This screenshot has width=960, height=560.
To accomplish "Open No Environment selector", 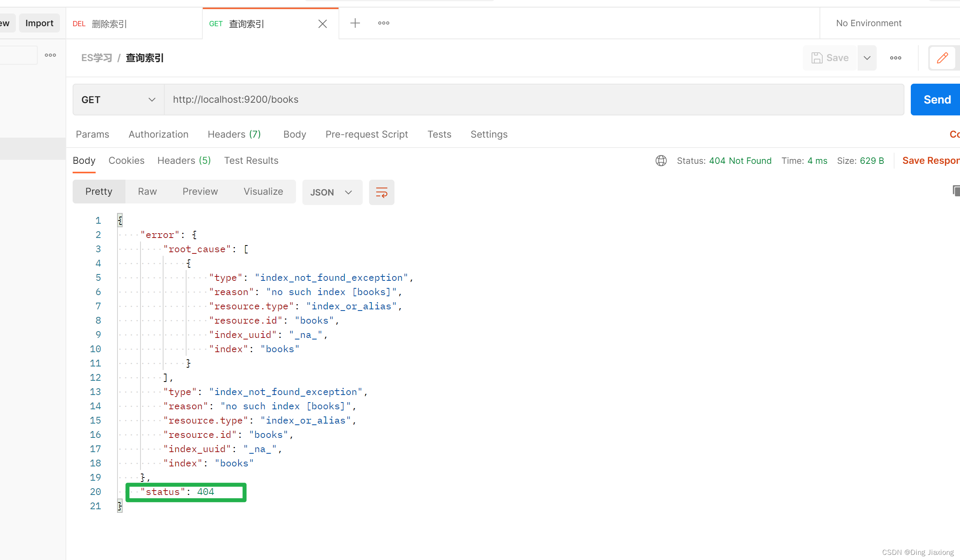I will pos(869,23).
